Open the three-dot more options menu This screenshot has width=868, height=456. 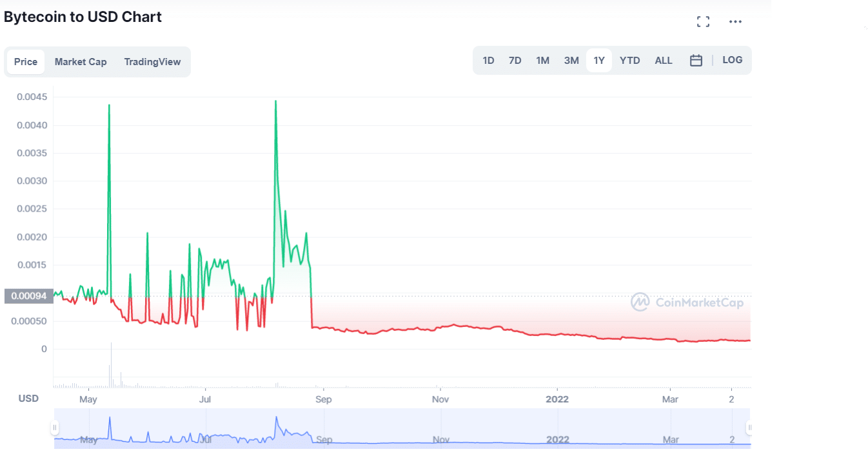[735, 22]
